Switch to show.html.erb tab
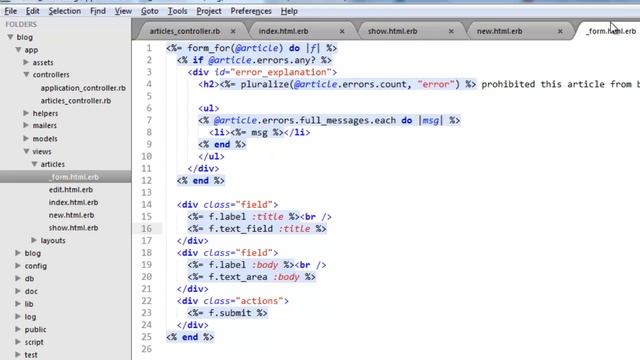This screenshot has height=360, width=640. click(x=393, y=31)
